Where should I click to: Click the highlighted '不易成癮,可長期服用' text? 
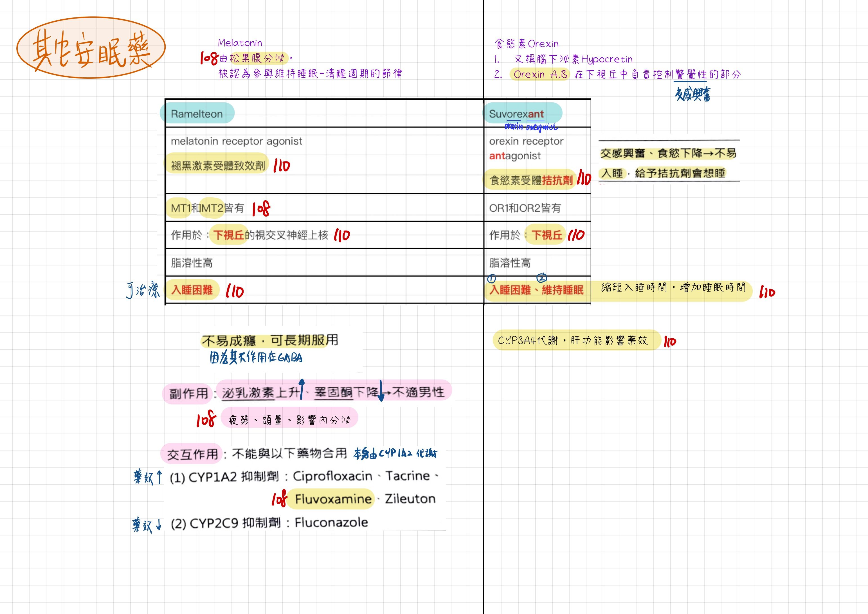pos(269,340)
